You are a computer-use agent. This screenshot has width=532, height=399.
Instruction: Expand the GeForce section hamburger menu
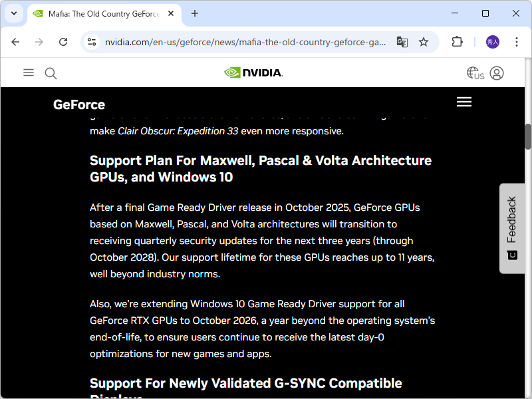tap(464, 102)
